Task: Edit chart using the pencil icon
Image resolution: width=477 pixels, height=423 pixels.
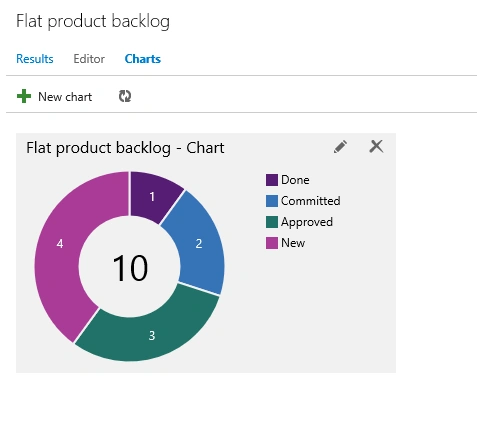Action: (340, 147)
